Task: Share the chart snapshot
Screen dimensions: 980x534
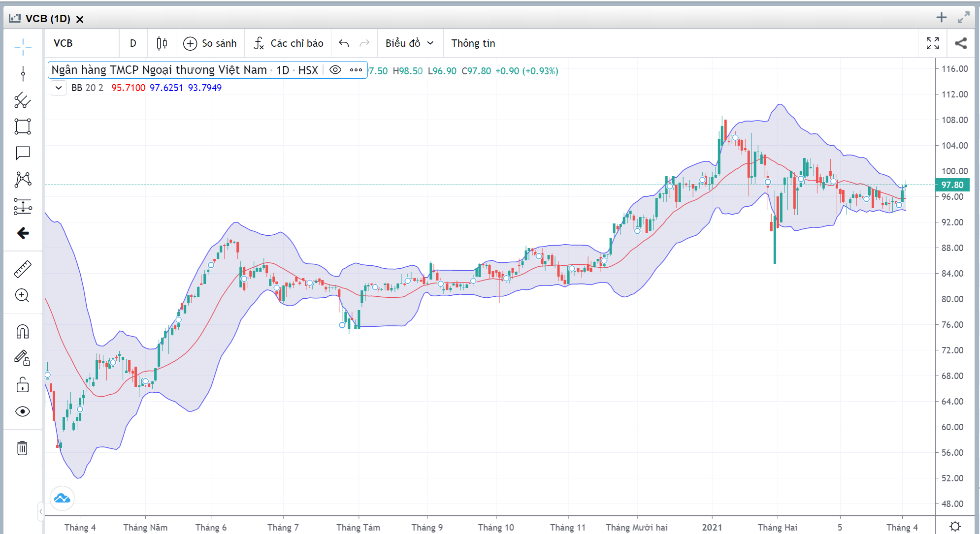Action: click(x=961, y=43)
